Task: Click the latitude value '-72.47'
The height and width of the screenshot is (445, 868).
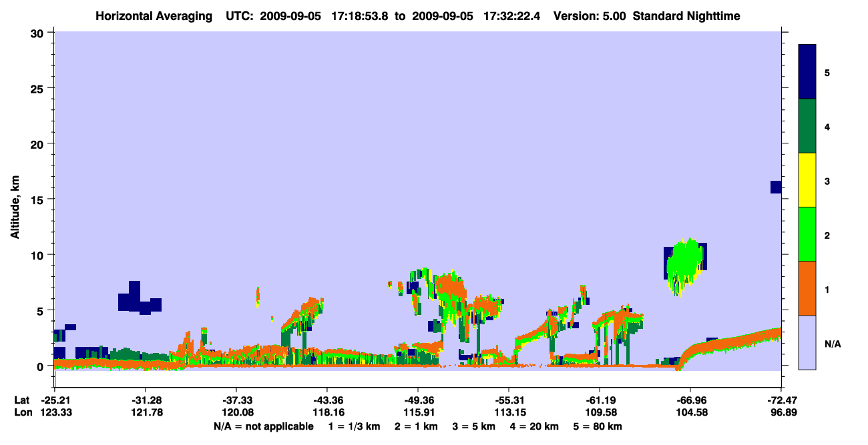Action: [781, 400]
